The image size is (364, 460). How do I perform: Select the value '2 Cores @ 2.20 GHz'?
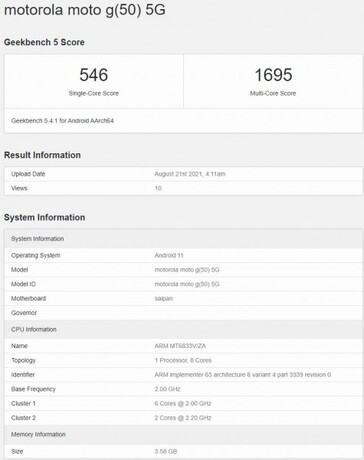pos(183,418)
